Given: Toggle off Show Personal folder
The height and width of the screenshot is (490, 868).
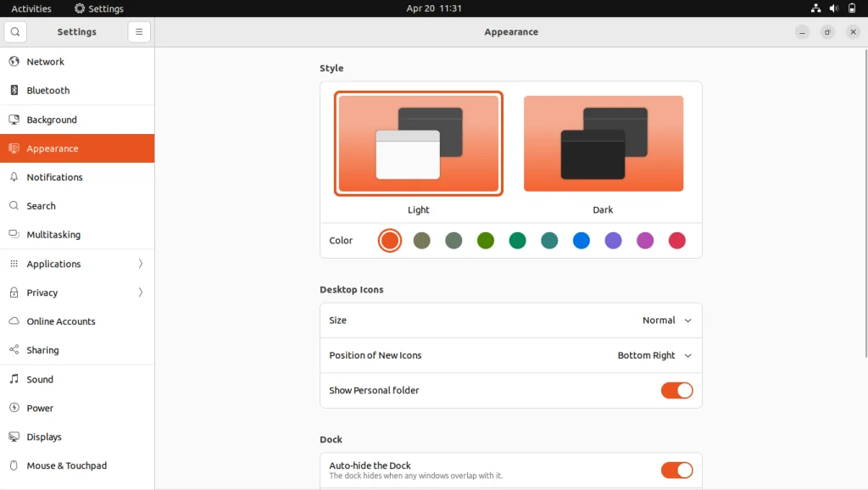Looking at the screenshot, I should point(676,390).
